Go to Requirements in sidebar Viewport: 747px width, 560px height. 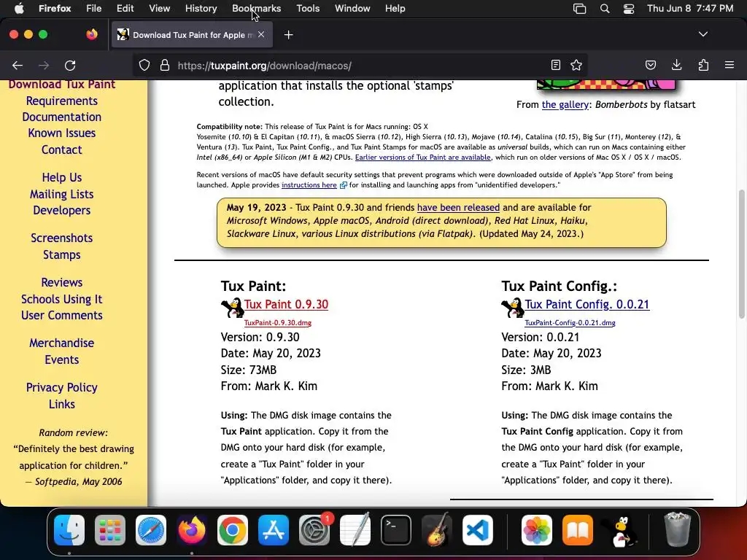point(62,101)
